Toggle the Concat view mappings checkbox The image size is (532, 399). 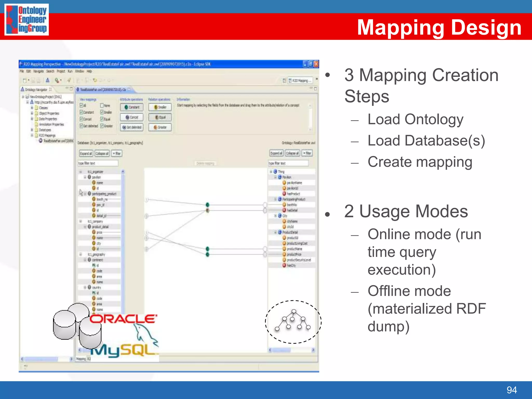(81, 119)
